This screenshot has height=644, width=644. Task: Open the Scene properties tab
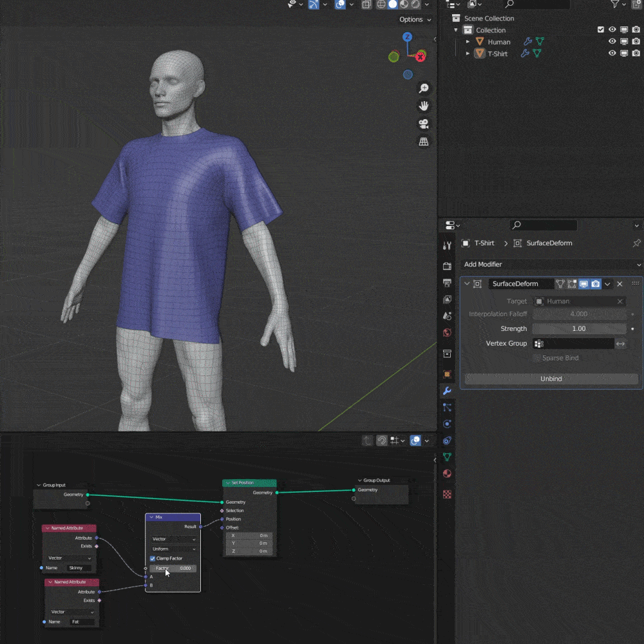coord(448,316)
